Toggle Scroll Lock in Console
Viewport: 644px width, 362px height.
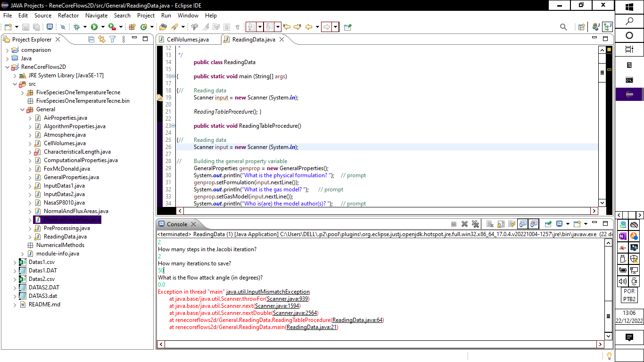[500, 224]
